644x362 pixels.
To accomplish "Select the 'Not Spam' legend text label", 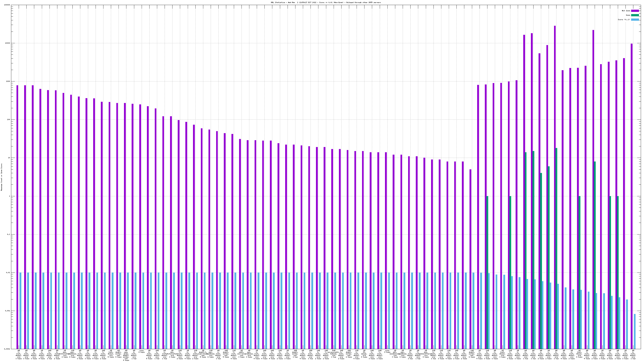I will [x=626, y=11].
